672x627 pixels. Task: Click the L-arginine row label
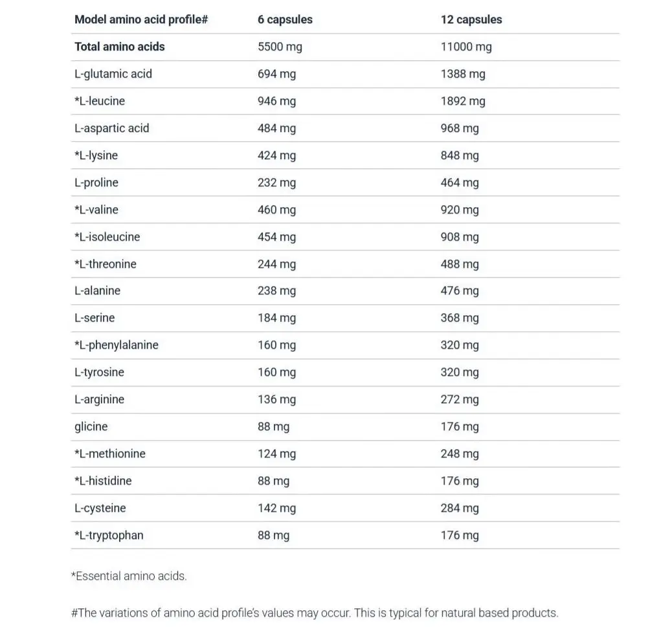point(99,399)
